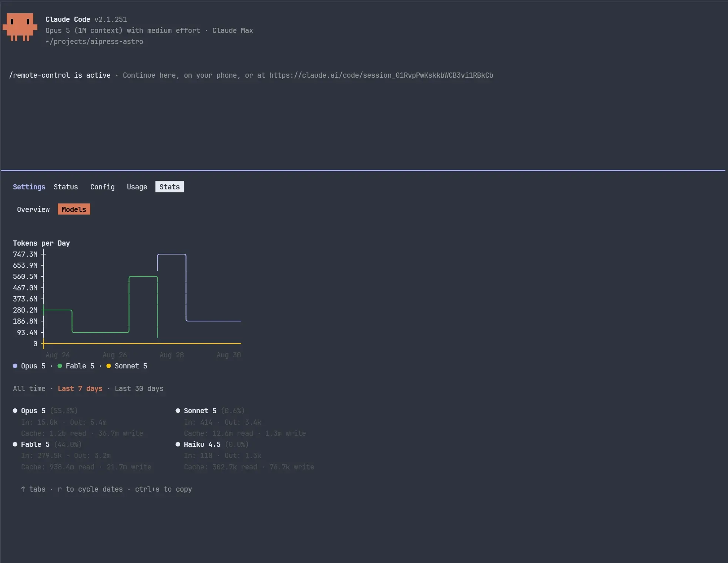This screenshot has height=563, width=728.
Task: Click Fable 5 'In: 279.5k' line
Action: click(66, 455)
